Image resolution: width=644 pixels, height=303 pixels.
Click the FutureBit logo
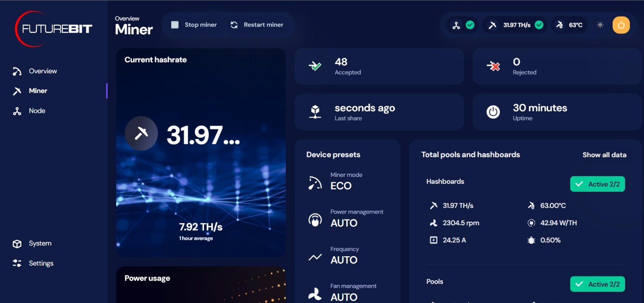(54, 29)
